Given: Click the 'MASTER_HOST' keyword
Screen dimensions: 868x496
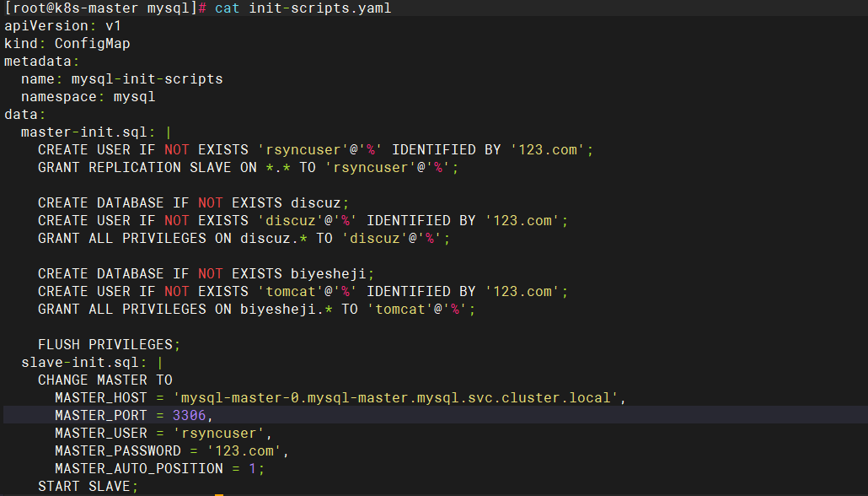Looking at the screenshot, I should [101, 398].
